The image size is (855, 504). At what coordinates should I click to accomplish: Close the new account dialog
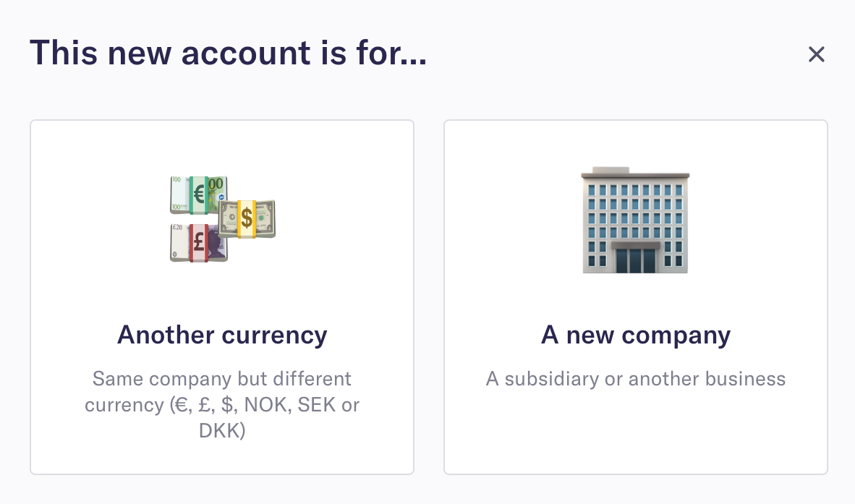[816, 54]
